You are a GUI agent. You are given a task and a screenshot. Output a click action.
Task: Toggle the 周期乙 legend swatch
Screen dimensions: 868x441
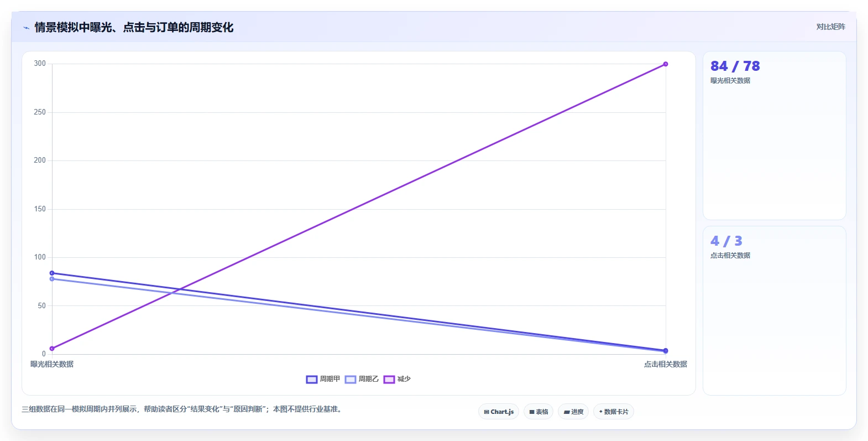(351, 379)
